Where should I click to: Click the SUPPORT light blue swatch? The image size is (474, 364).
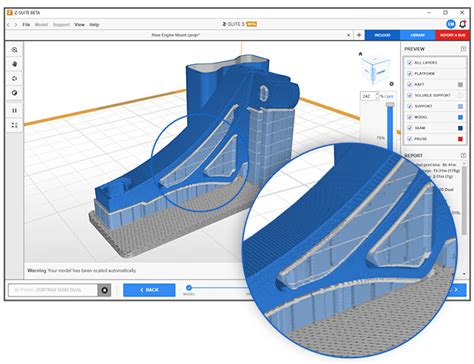(460, 106)
